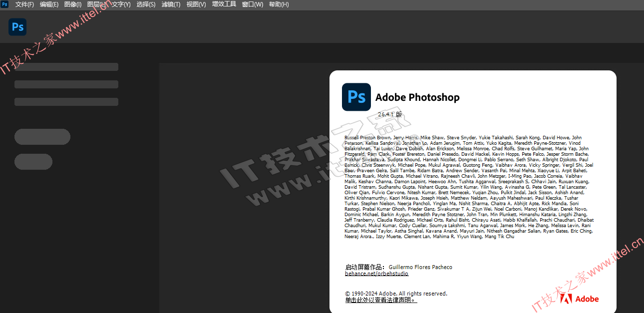Open the 文件(F) menu
Image resolution: width=644 pixels, height=313 pixels.
click(24, 4)
